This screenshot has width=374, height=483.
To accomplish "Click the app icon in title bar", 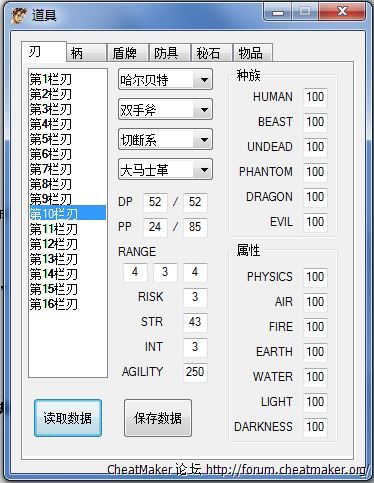I will click(x=19, y=15).
